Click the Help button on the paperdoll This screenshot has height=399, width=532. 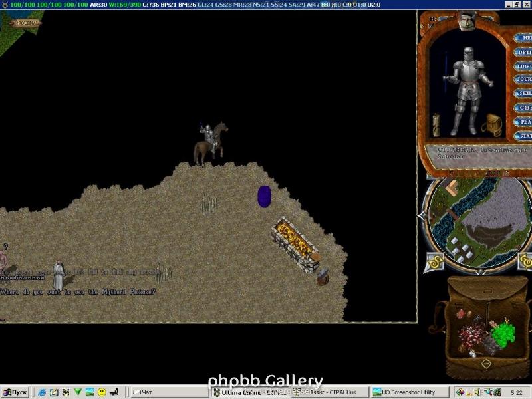tap(523, 38)
